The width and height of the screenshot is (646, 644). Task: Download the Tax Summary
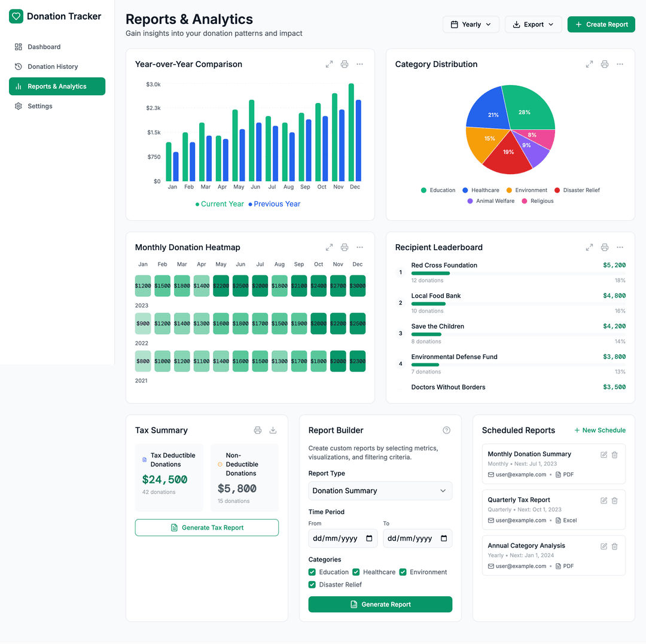(x=273, y=430)
